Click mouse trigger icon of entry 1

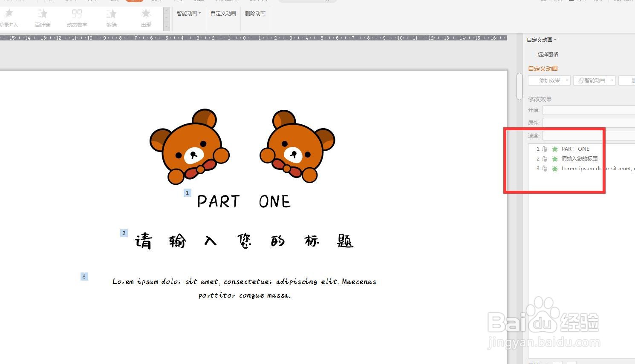545,149
